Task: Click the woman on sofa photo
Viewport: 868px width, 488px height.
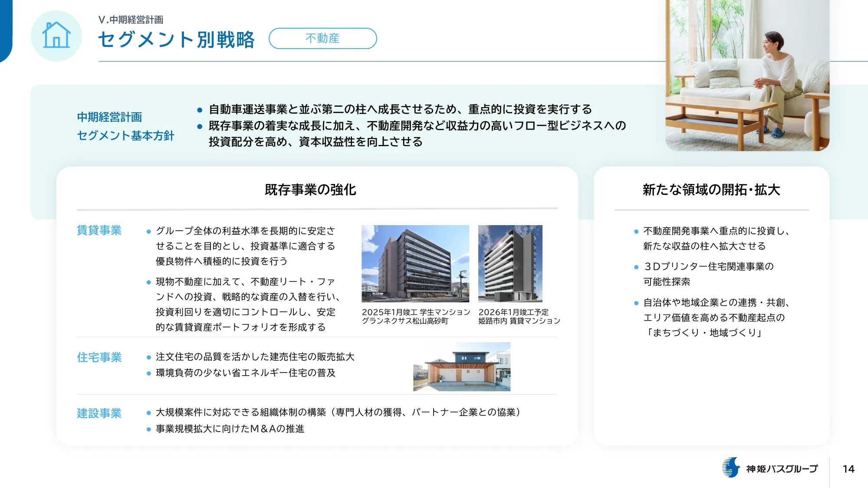Action: click(x=747, y=75)
